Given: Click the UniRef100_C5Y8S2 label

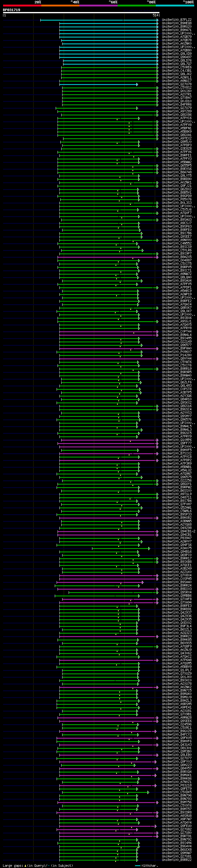Looking at the screenshot, I should click(x=176, y=88).
